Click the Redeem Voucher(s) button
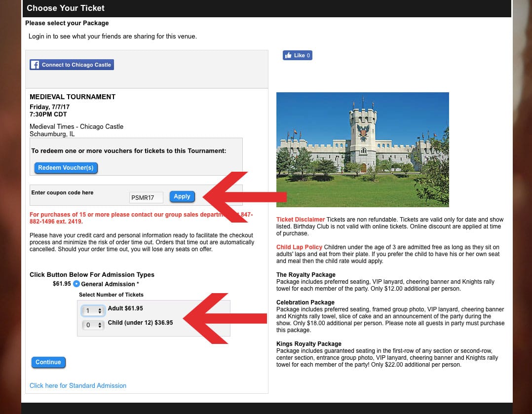The width and height of the screenshot is (532, 414). pos(66,168)
